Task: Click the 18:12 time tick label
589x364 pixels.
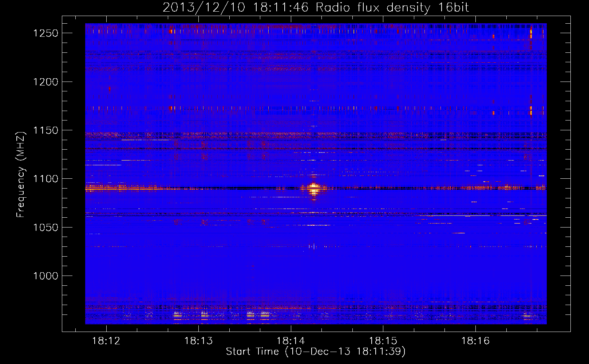Action: tap(106, 341)
